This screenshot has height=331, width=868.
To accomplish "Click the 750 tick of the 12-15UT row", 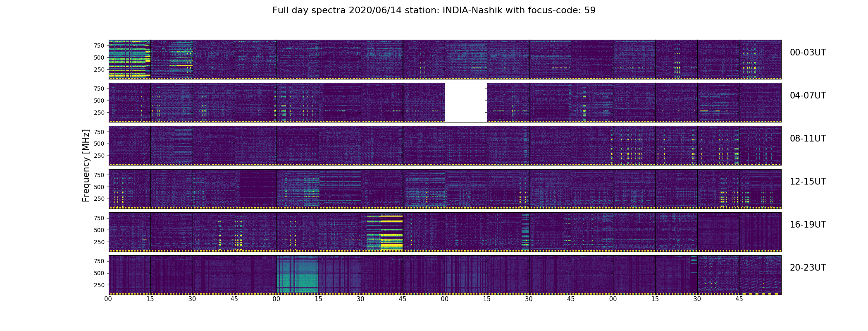I will (99, 175).
